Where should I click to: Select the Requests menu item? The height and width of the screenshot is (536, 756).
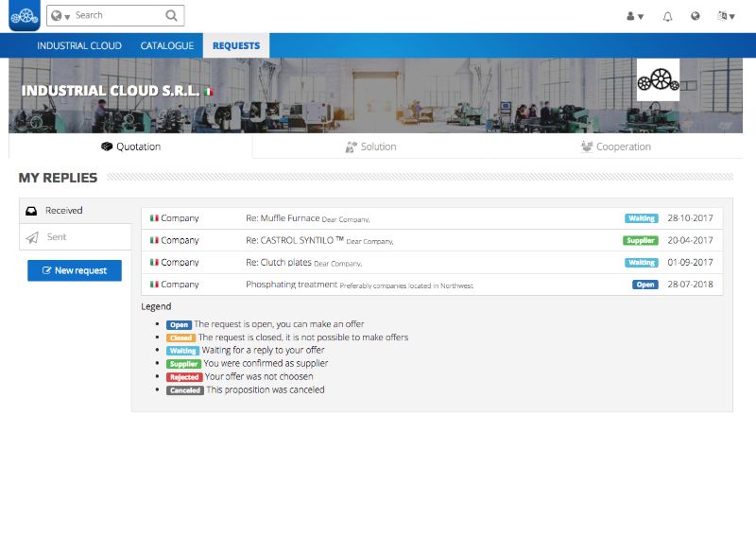236,45
